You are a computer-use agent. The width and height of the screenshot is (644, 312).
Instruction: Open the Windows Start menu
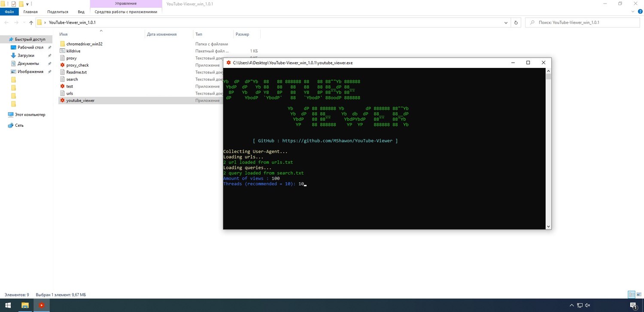tap(9, 306)
